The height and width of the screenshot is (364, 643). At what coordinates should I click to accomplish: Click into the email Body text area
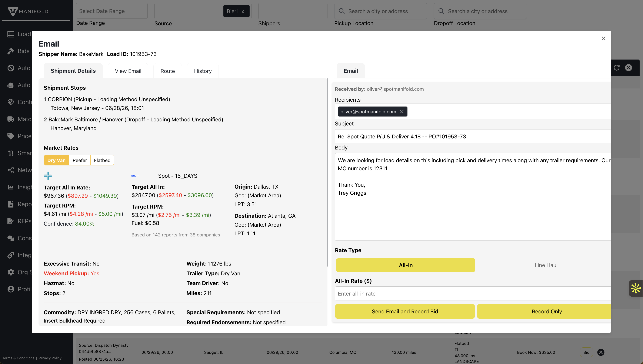(473, 197)
